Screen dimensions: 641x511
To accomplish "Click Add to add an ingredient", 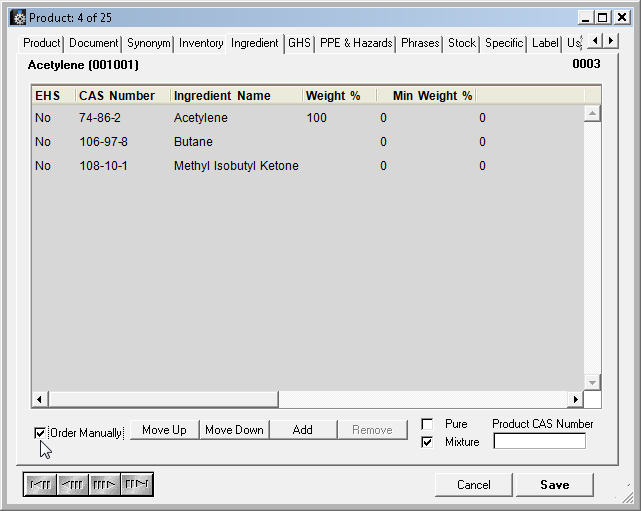I will coord(302,430).
